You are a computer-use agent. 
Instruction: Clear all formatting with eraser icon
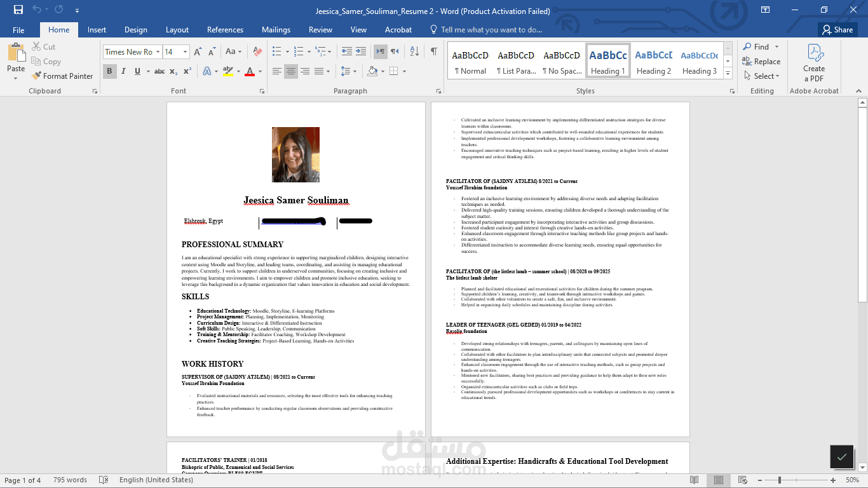[x=257, y=52]
